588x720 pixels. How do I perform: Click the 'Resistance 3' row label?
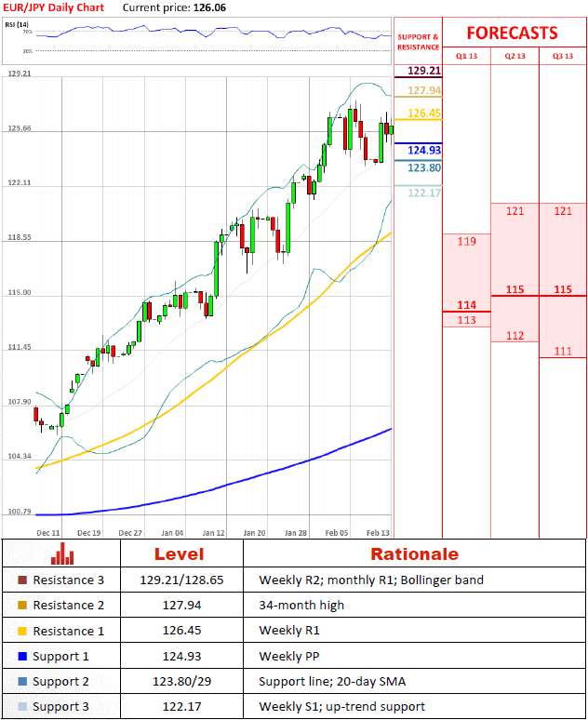(x=69, y=580)
